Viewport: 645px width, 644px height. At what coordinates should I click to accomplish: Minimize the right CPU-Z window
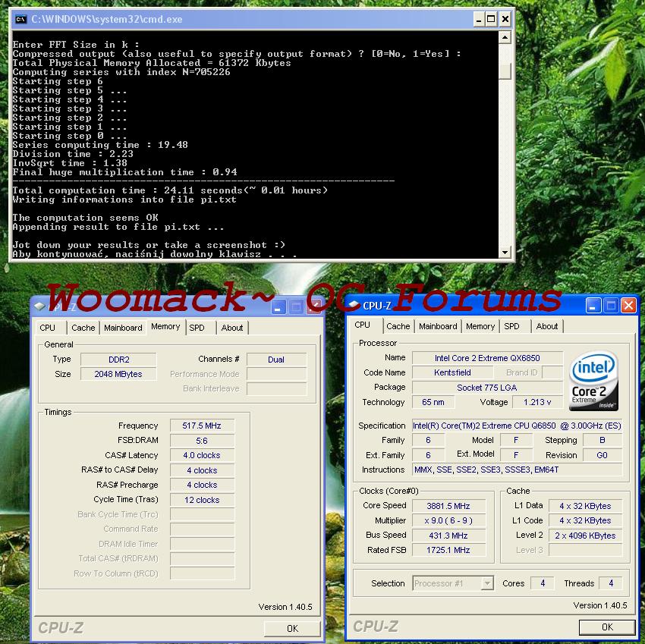(x=593, y=306)
